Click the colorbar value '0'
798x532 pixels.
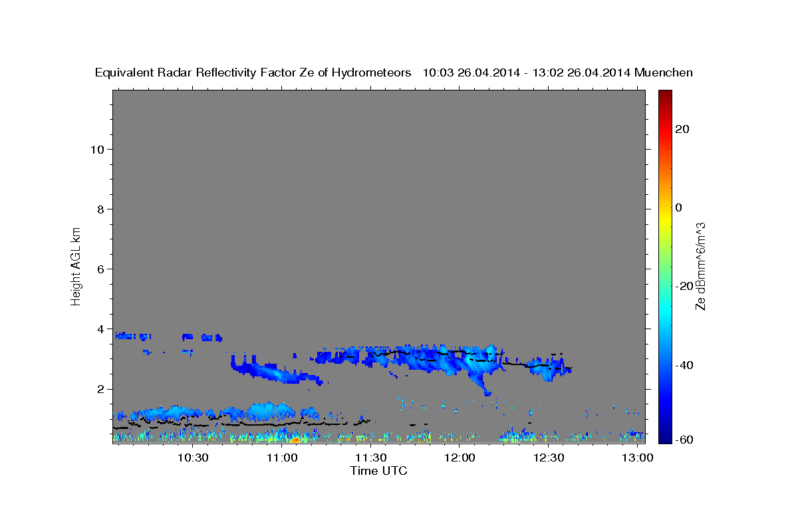click(679, 207)
